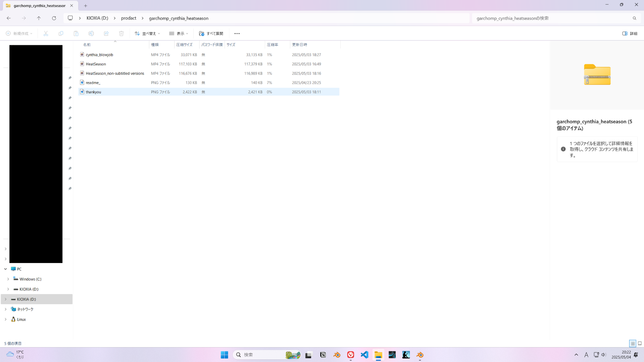644x362 pixels.
Task: Click the Share icon in toolbar
Action: point(106,33)
